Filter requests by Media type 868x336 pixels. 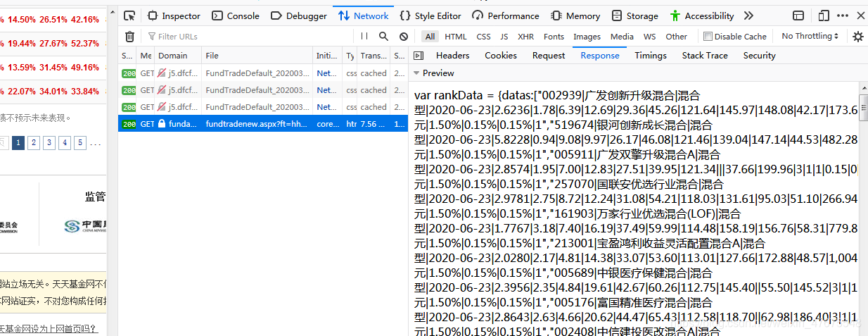click(622, 37)
